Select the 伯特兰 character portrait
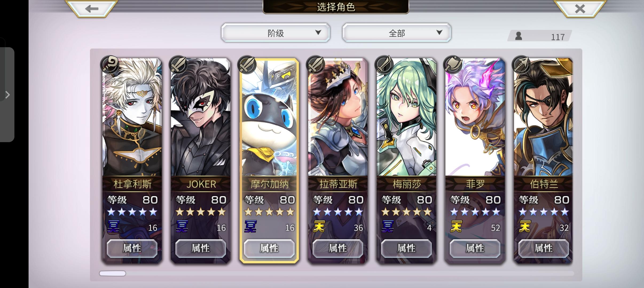The image size is (644, 288). pyautogui.click(x=543, y=117)
